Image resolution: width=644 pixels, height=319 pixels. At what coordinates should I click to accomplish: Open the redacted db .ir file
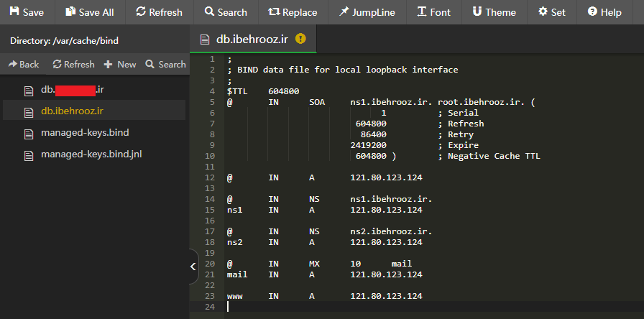coord(72,90)
